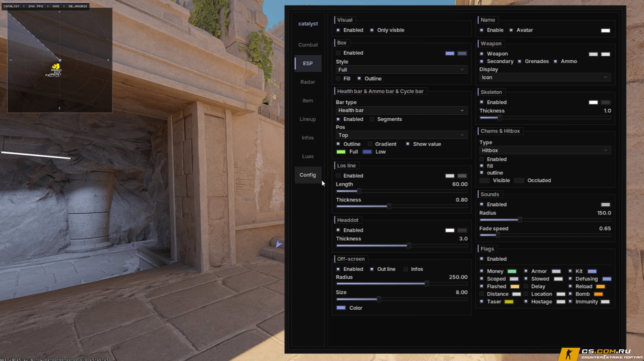Screen dimensions: 644x361
Task: Toggle the Off-screen Out line checkbox
Action: tap(372, 269)
